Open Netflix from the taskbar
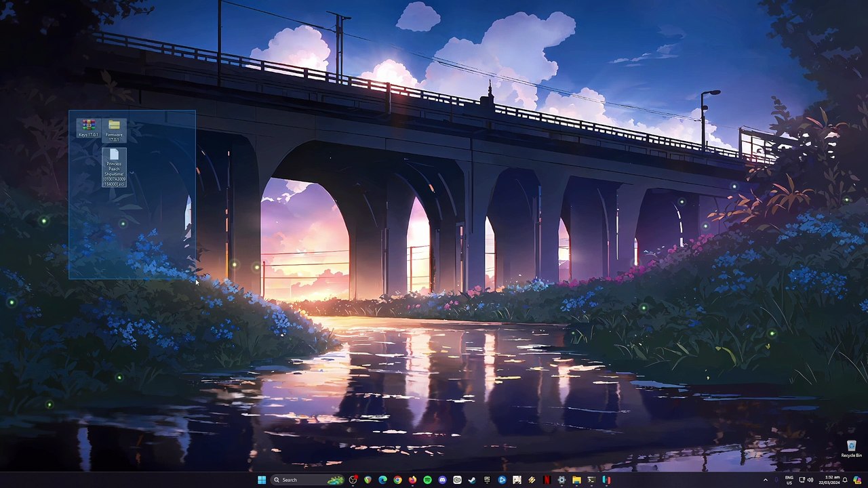This screenshot has width=868, height=488. point(547,480)
